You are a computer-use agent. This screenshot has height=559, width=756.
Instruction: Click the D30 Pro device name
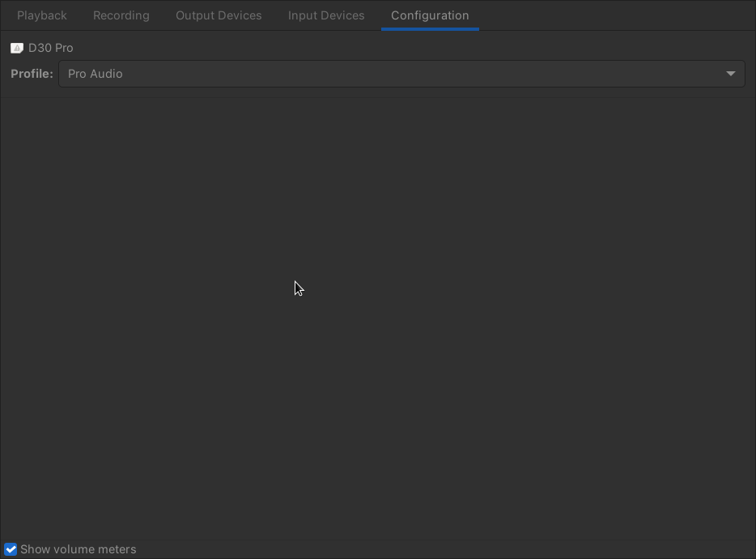(51, 48)
